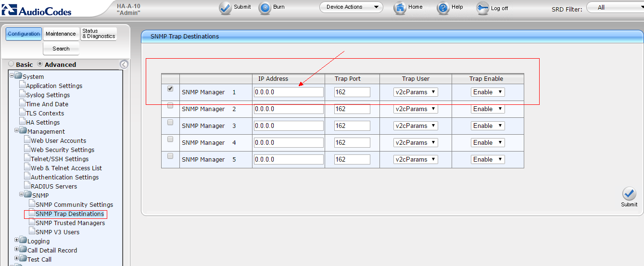
Task: Enable the SNMP Manager 3 checkbox
Action: [x=170, y=123]
